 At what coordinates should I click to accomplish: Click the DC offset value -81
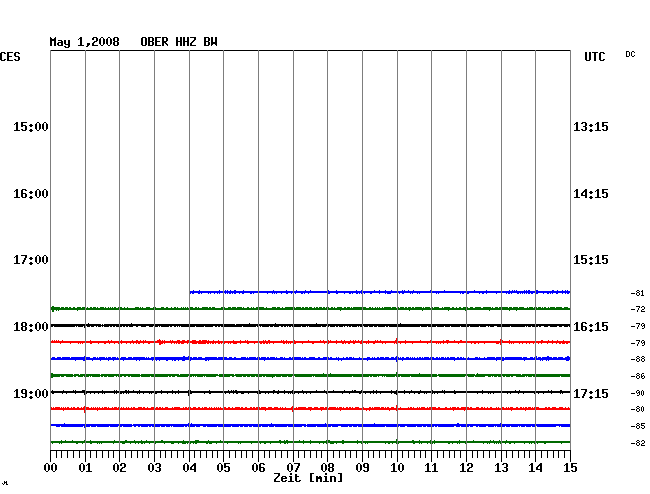(638, 293)
